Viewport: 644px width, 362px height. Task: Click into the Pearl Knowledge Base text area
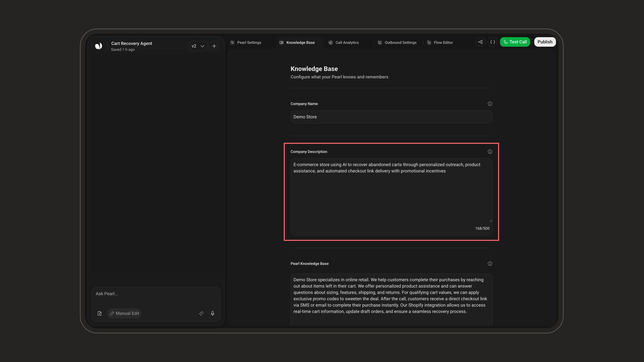tap(391, 300)
